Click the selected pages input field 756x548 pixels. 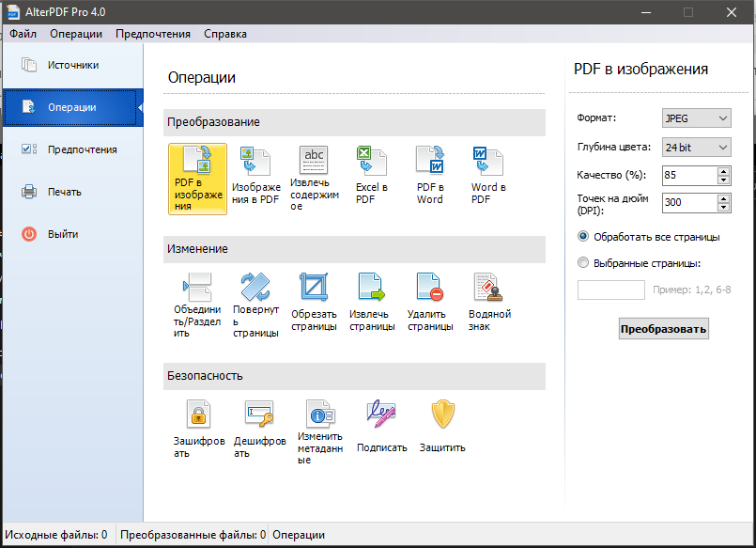pyautogui.click(x=610, y=290)
